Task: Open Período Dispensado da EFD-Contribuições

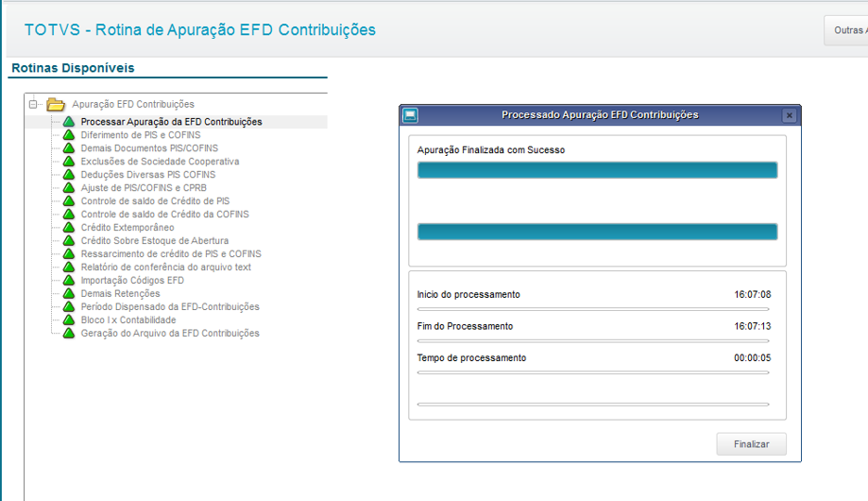Action: (x=170, y=307)
